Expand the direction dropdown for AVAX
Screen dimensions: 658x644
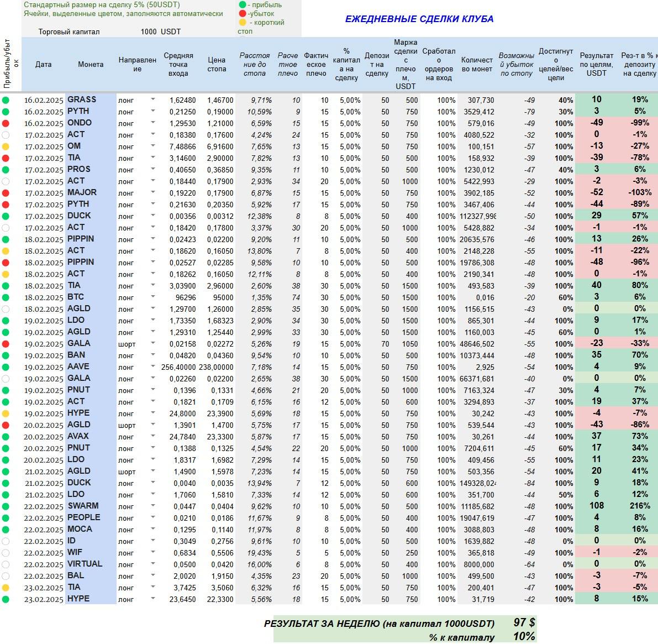tap(152, 436)
